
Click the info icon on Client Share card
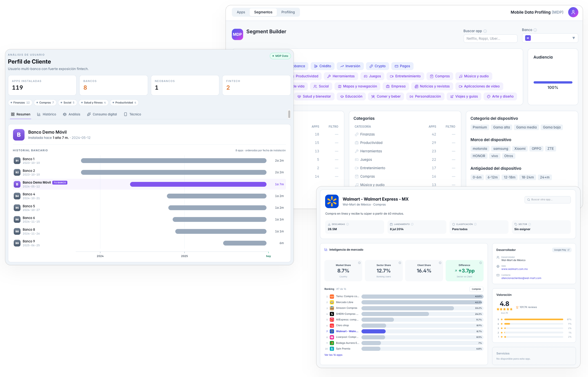click(x=440, y=263)
